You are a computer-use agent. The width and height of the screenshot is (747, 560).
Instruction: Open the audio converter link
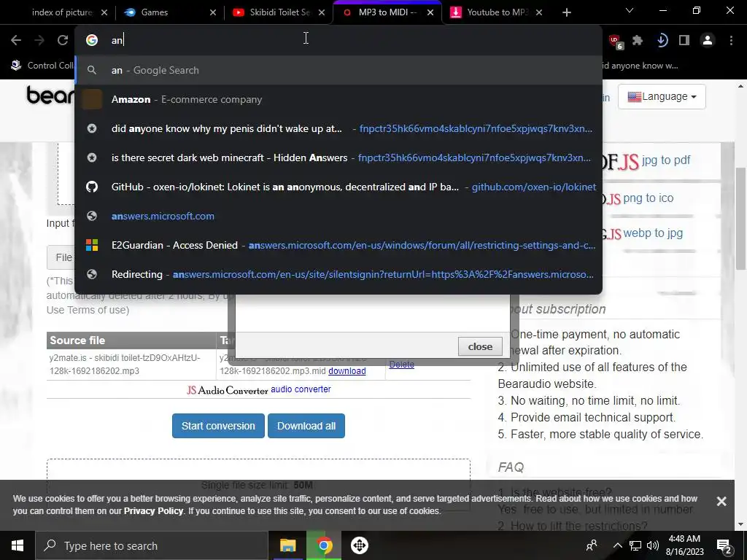(301, 389)
